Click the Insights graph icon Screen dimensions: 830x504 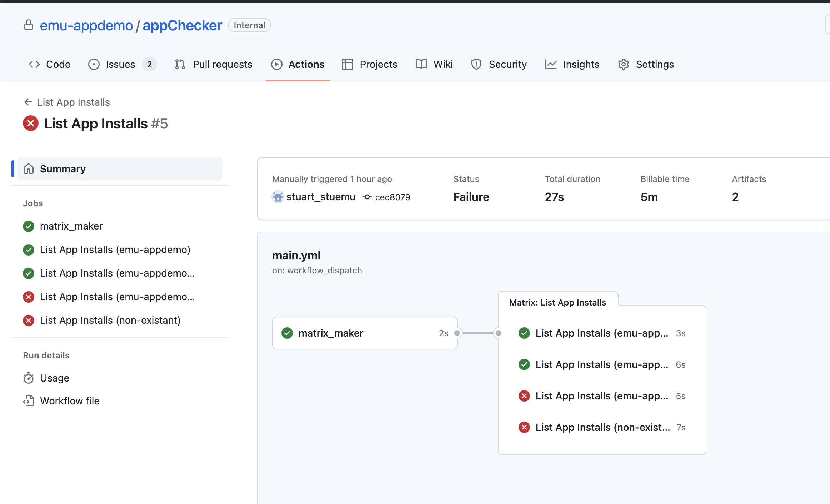pos(551,64)
